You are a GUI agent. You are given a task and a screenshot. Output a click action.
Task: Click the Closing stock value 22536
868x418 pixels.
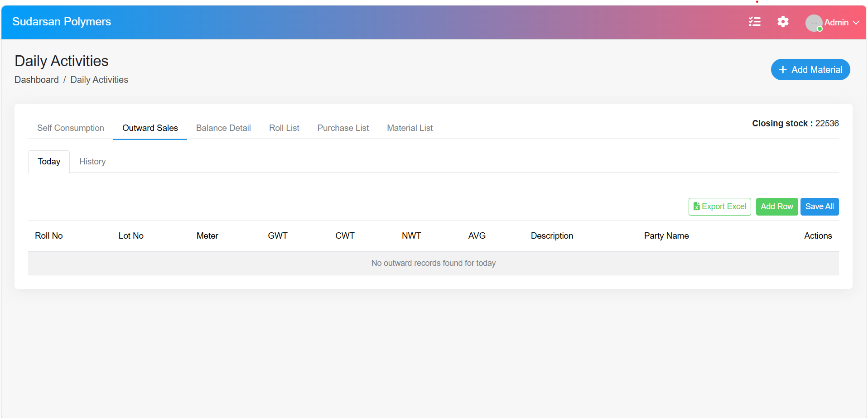coord(827,124)
